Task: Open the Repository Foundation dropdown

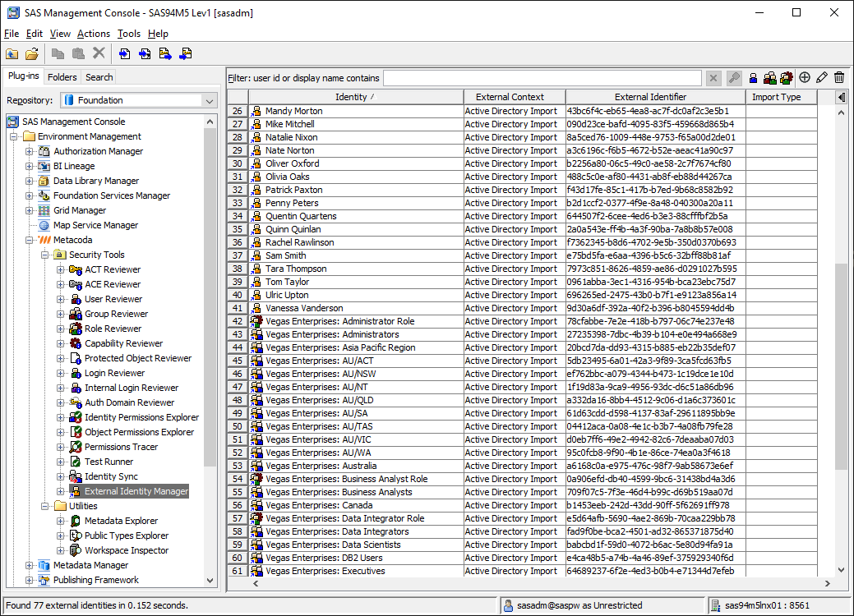Action: coord(210,101)
